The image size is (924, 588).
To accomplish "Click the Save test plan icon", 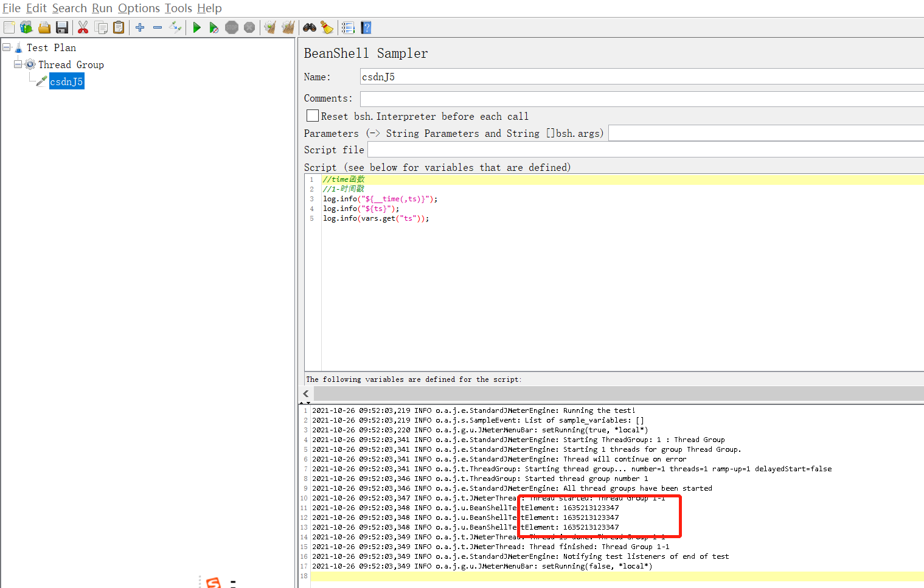I will (61, 27).
